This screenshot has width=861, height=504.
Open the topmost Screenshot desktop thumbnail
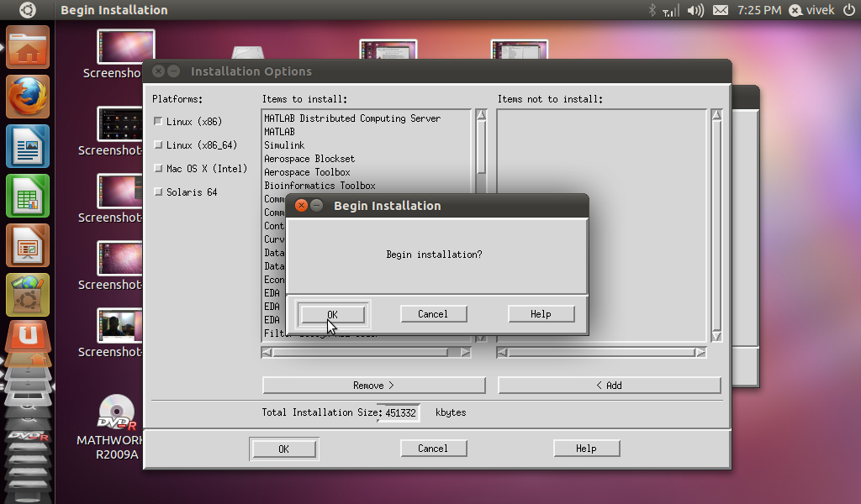[125, 46]
